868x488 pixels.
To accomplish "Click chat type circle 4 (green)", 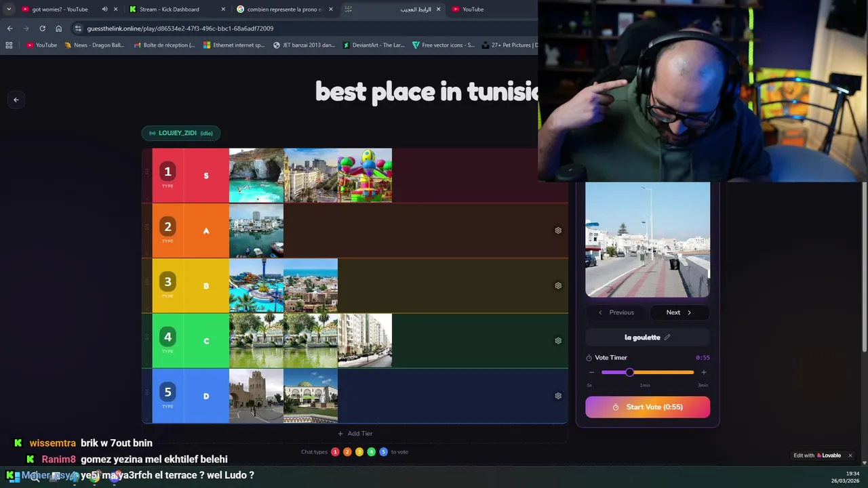I will pos(371,452).
